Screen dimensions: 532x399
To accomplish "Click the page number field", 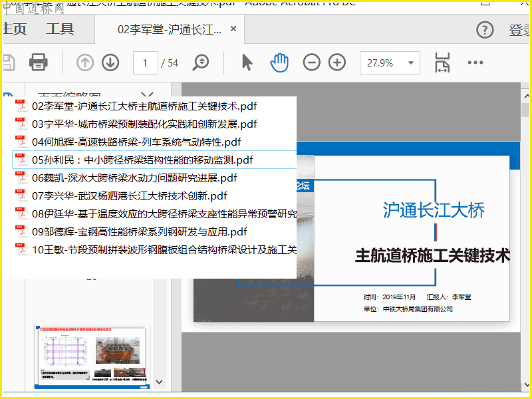I will pos(145,63).
